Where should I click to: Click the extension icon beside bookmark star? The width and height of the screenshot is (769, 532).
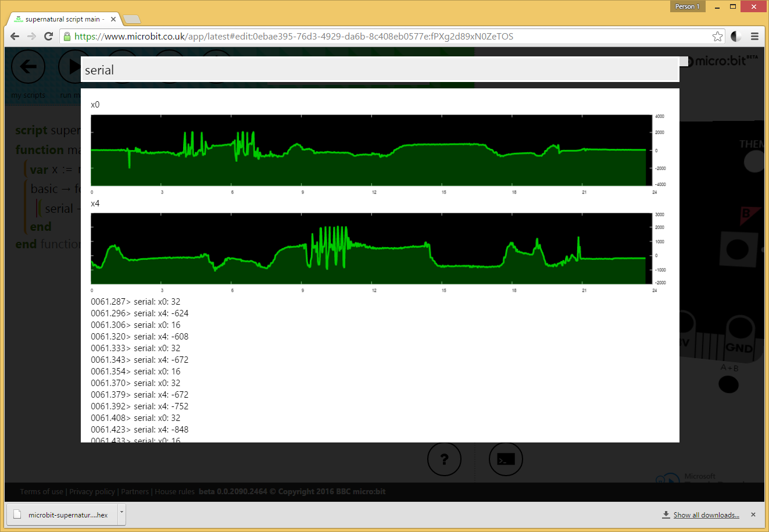(x=736, y=37)
